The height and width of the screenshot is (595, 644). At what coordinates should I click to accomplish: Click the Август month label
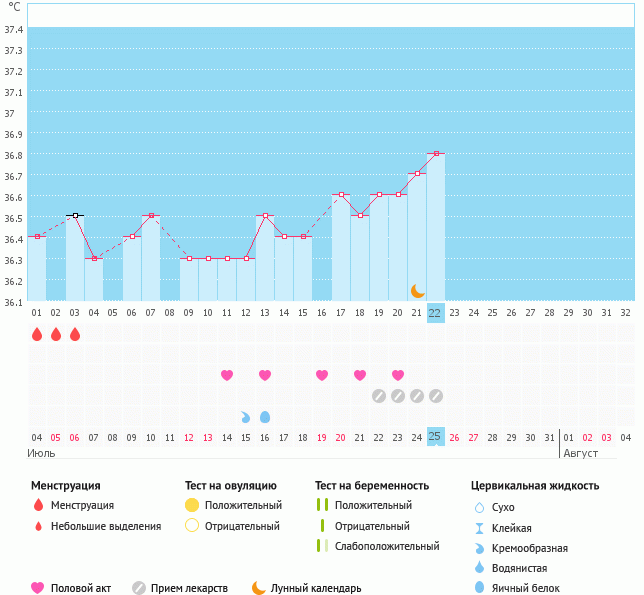pyautogui.click(x=581, y=453)
